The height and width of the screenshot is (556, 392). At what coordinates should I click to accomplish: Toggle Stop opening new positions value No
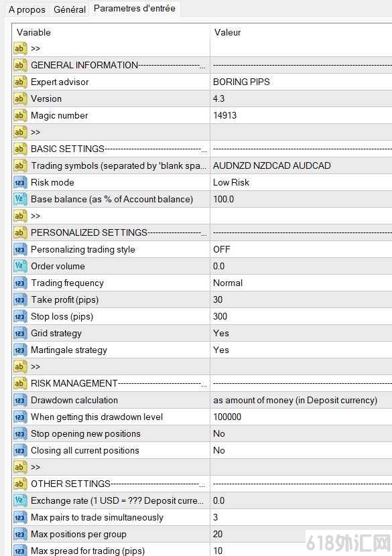tap(301, 433)
